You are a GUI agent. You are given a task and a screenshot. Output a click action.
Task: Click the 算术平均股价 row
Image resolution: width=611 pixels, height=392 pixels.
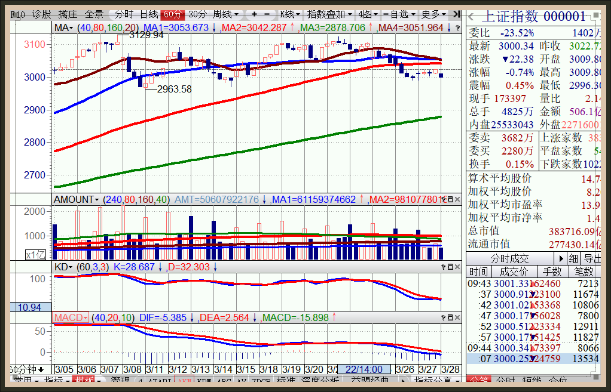534,178
